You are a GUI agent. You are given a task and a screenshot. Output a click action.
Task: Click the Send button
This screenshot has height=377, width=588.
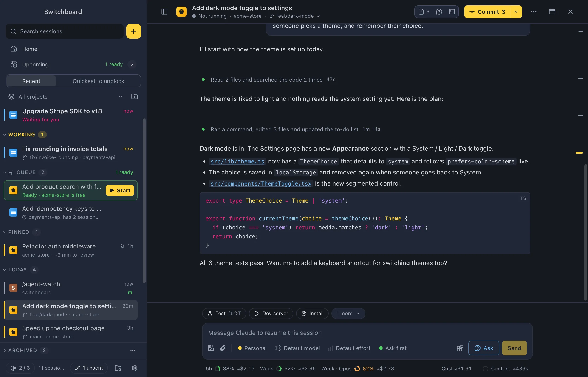pyautogui.click(x=514, y=348)
